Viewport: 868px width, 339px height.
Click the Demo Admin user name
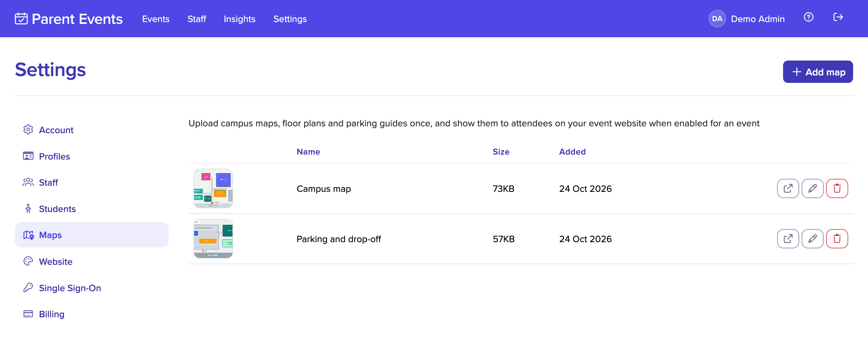point(757,19)
